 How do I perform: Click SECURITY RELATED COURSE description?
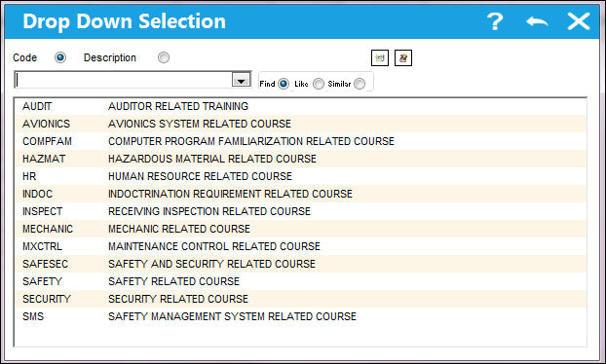(x=178, y=299)
